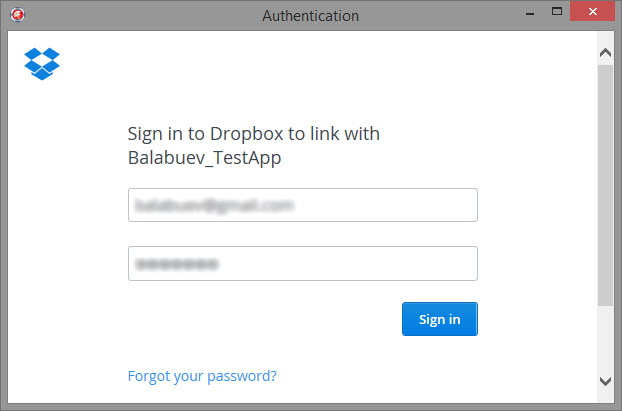The height and width of the screenshot is (411, 622).
Task: Minimize the Authentication window
Action: (x=530, y=13)
